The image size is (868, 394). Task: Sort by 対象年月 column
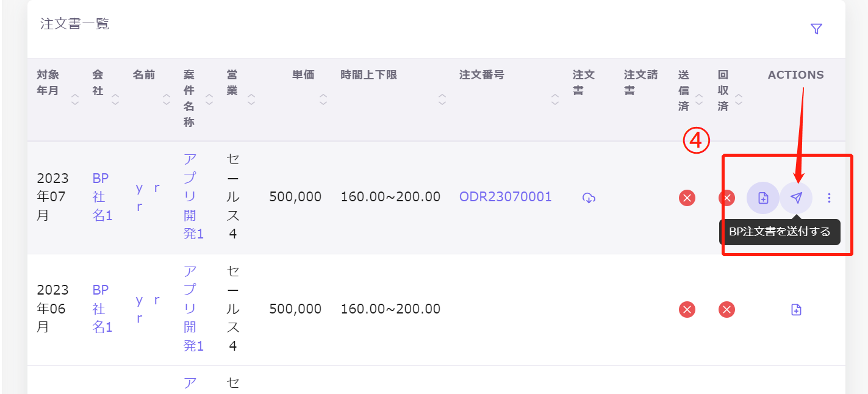[x=75, y=99]
